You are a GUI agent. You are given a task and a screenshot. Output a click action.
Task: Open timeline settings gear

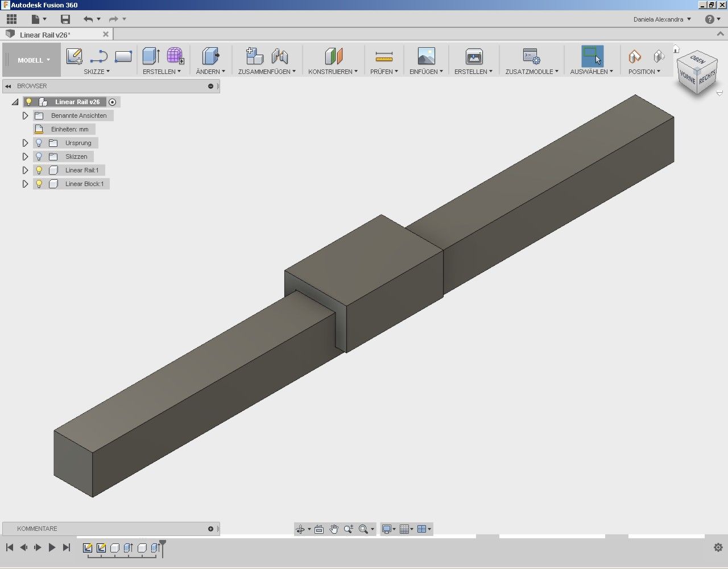coord(718,547)
